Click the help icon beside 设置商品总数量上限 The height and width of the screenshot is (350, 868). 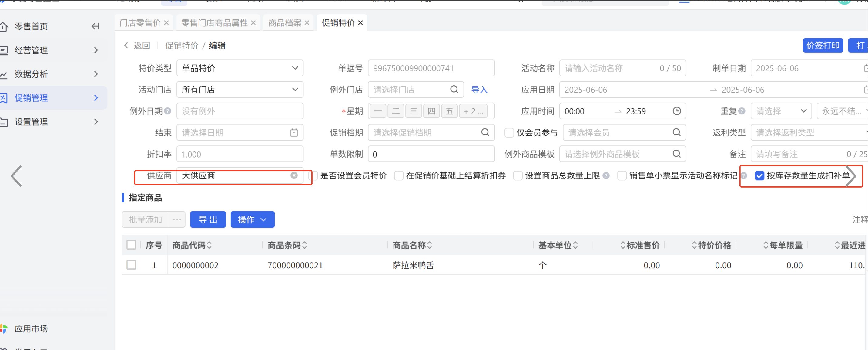tap(606, 175)
